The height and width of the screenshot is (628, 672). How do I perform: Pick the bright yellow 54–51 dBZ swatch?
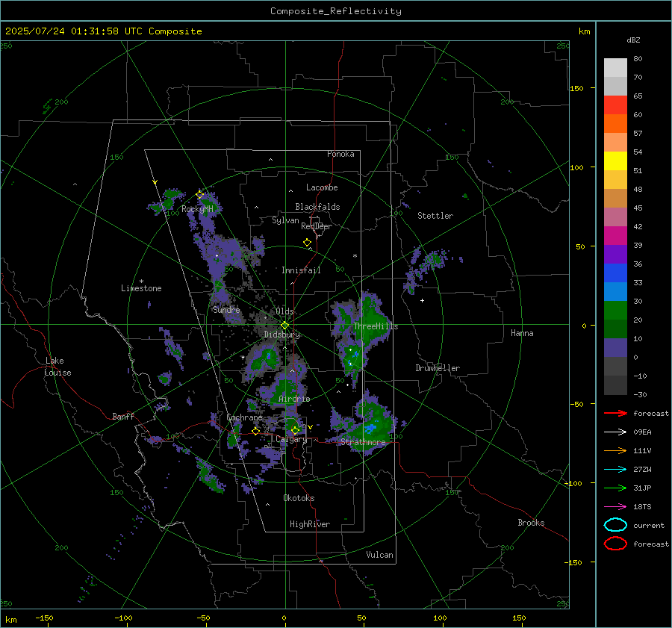point(615,161)
